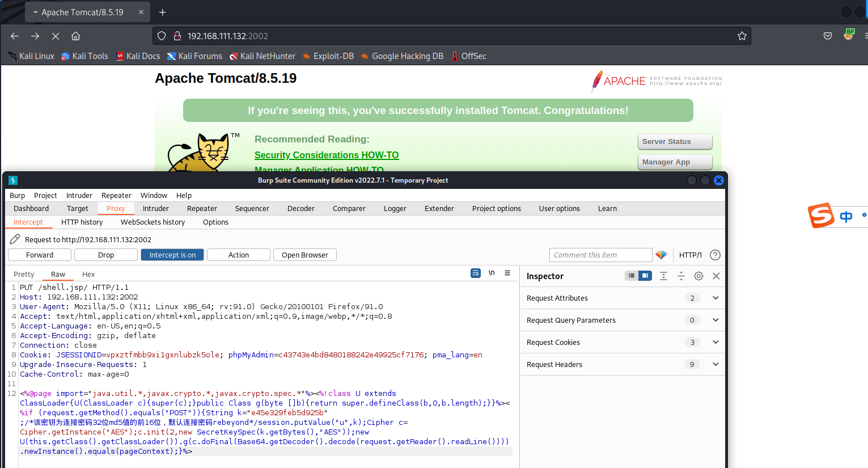Toggle Intercept is on button
Image resolution: width=868 pixels, height=468 pixels.
pyautogui.click(x=172, y=255)
